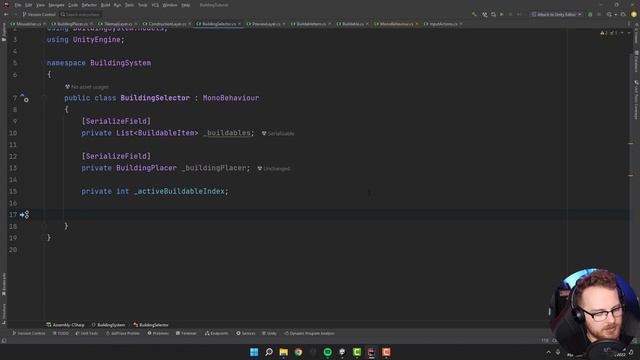Click MonoBehaviour base class name
The width and height of the screenshot is (640, 360).
[x=231, y=98]
